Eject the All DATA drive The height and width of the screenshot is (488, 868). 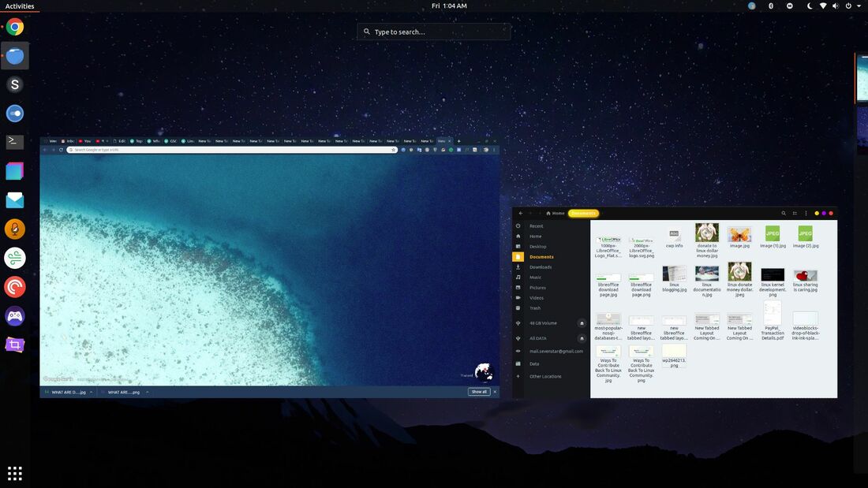click(582, 337)
